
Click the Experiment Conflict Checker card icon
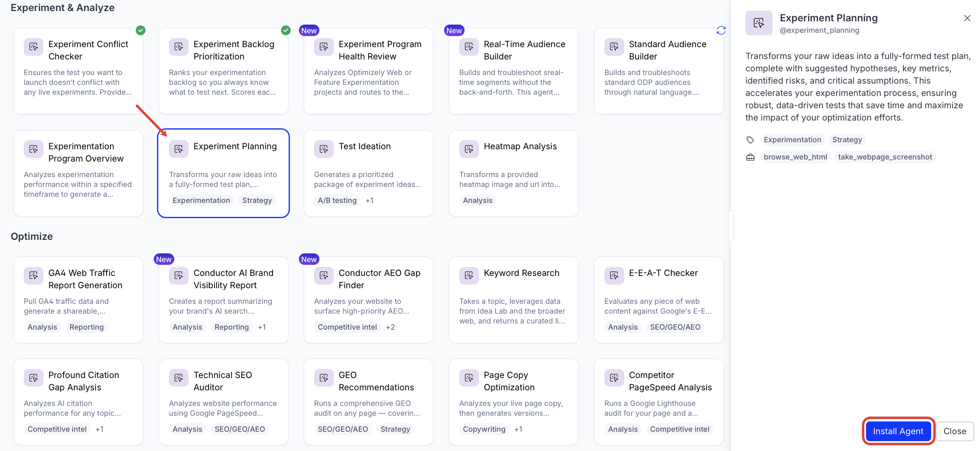click(x=34, y=47)
